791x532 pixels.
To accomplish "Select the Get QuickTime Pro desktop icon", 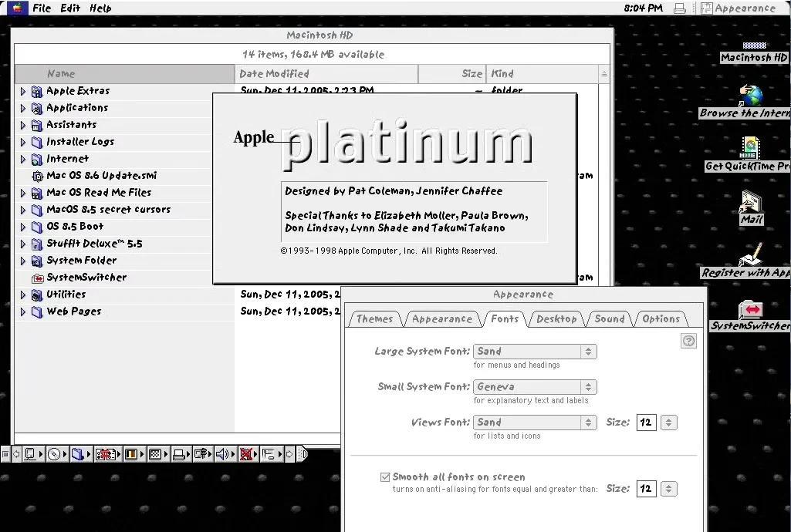I will click(x=750, y=147).
